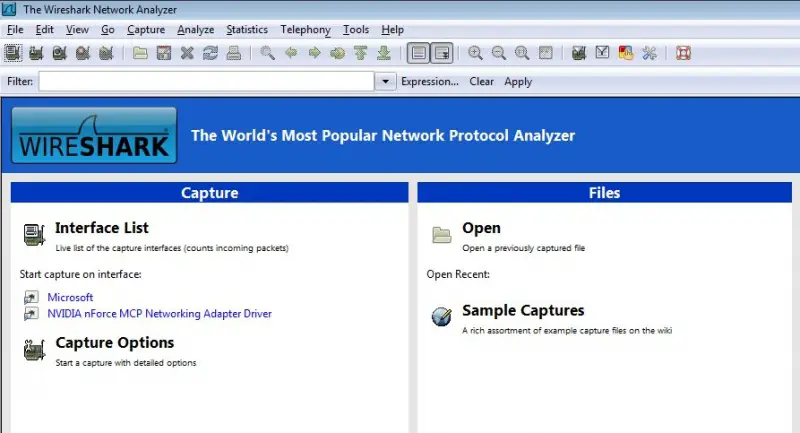Open preferences via wrench toolbar icon
This screenshot has width=800, height=433.
649,53
